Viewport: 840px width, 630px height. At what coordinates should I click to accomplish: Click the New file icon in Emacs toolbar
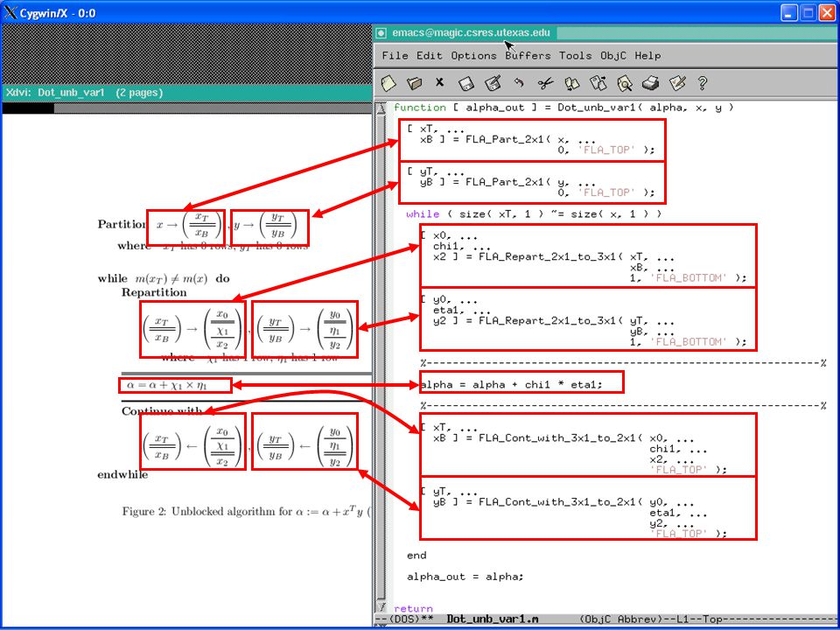(388, 83)
